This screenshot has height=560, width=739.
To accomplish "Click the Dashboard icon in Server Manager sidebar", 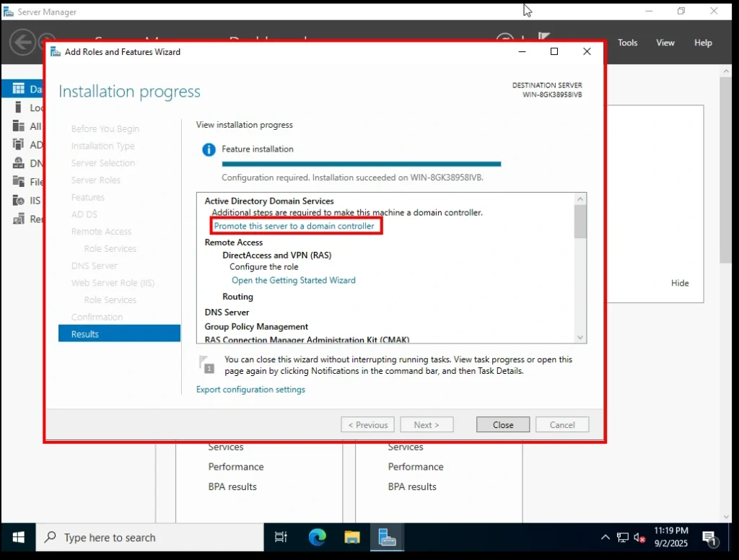I will [x=18, y=89].
